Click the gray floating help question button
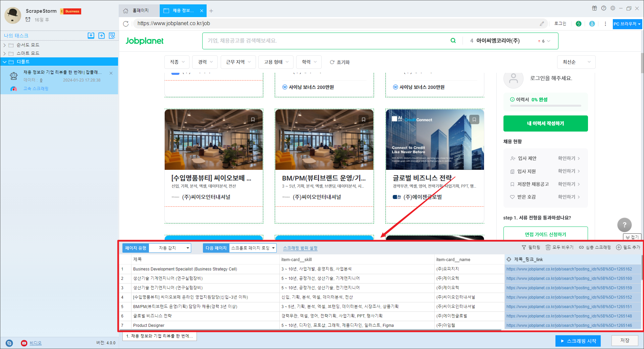 624,225
